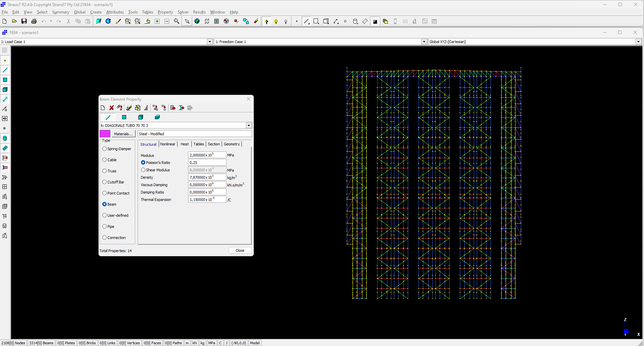Screen dimensions: 644x346
Task: Click the globe icon in main toolbar
Action: click(x=197, y=21)
